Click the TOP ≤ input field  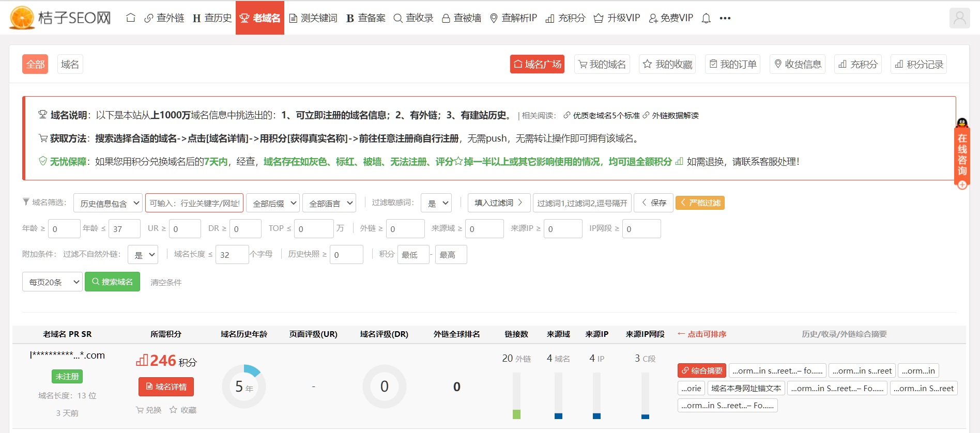pyautogui.click(x=314, y=229)
